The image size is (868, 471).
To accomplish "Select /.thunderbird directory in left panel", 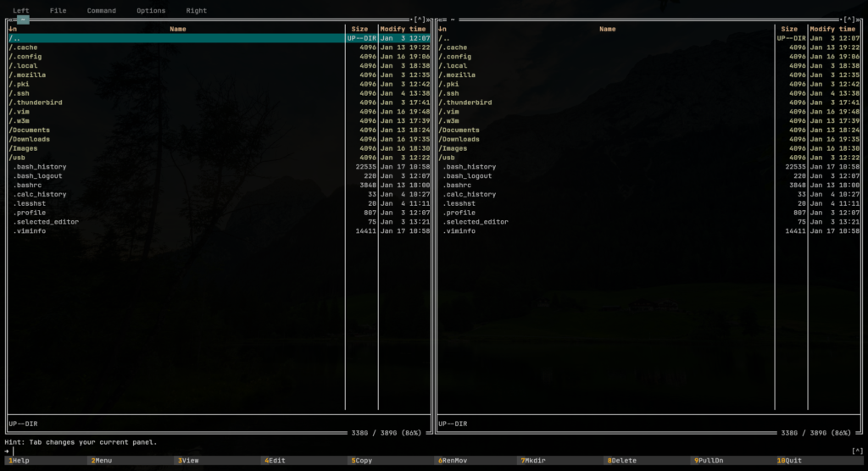I will pyautogui.click(x=220, y=103).
